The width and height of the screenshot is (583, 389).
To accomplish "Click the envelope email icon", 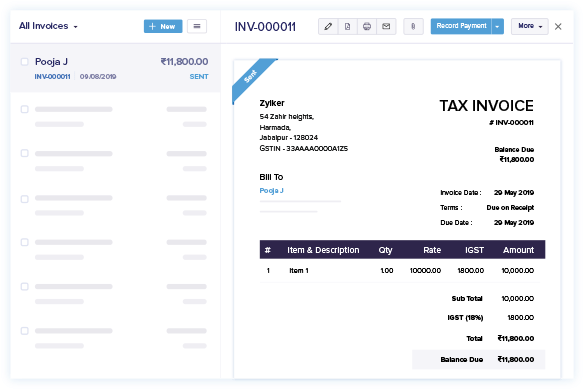I will click(386, 26).
